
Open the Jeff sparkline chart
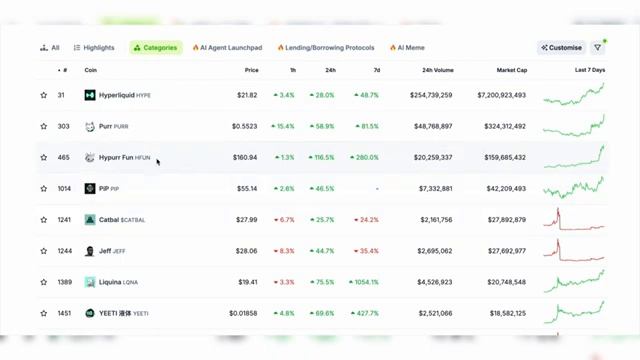(574, 250)
